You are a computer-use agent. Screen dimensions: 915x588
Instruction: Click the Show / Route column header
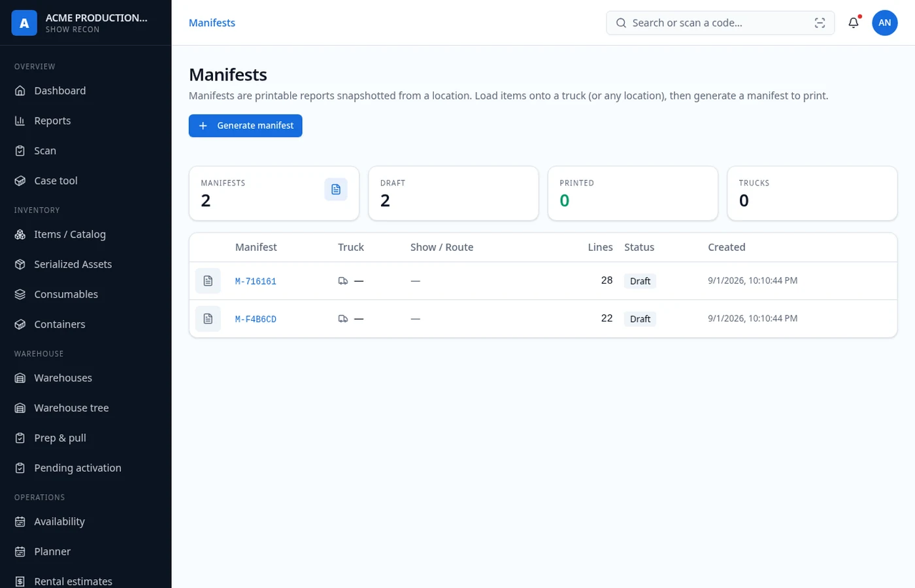tap(442, 248)
